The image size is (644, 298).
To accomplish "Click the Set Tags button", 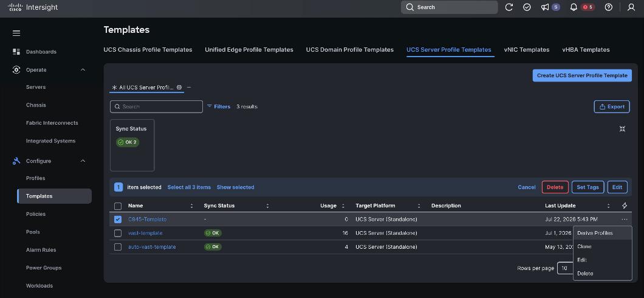I will pos(587,187).
